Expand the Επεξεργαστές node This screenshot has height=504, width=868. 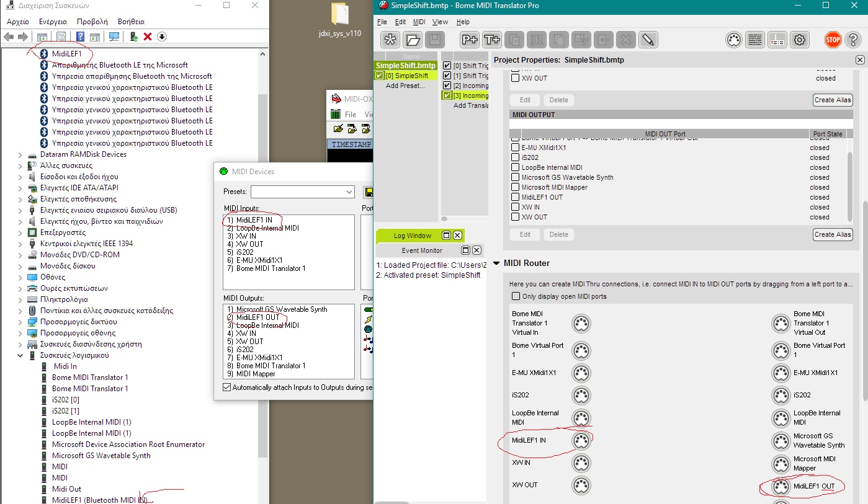pyautogui.click(x=20, y=232)
